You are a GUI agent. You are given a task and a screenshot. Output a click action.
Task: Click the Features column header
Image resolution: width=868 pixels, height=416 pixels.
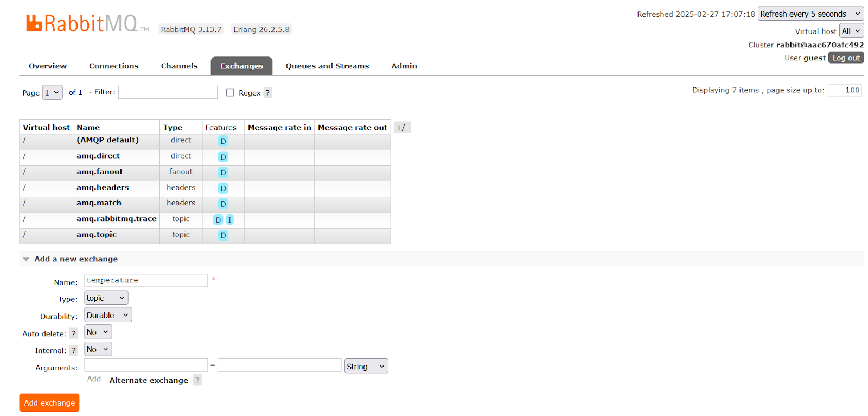[221, 128]
